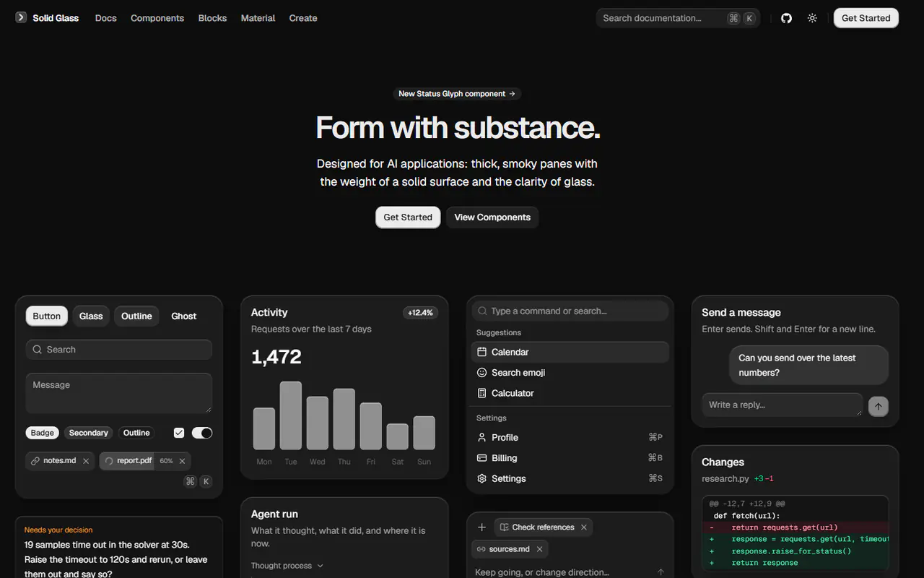Viewport: 924px width, 578px height.
Task: Open the Blocks navigation item
Action: (x=212, y=18)
